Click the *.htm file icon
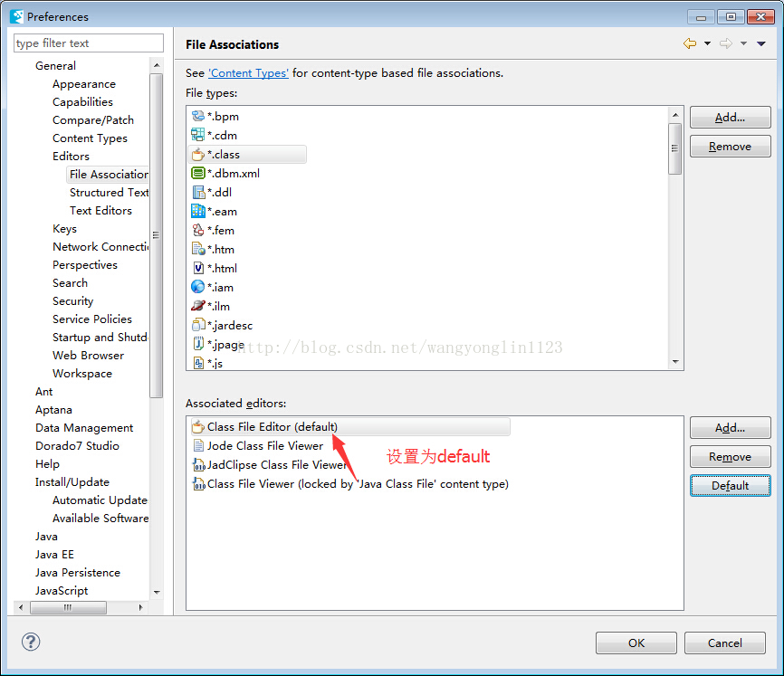The height and width of the screenshot is (676, 784). pos(198,250)
